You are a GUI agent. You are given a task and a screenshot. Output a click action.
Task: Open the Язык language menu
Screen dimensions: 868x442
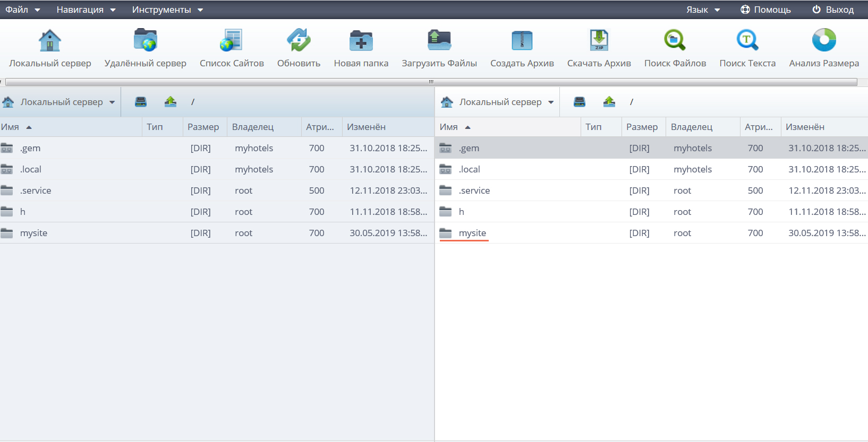click(x=703, y=10)
